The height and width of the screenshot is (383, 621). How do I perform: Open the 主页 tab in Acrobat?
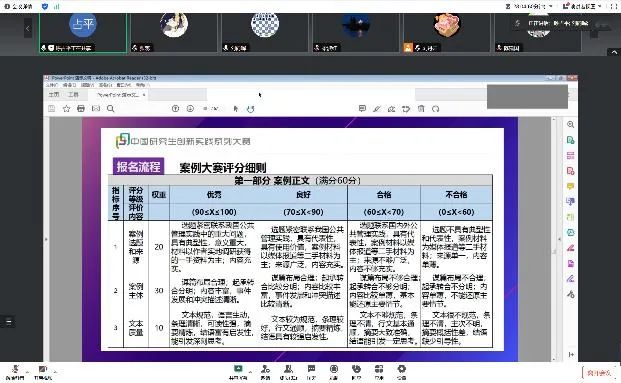54,95
